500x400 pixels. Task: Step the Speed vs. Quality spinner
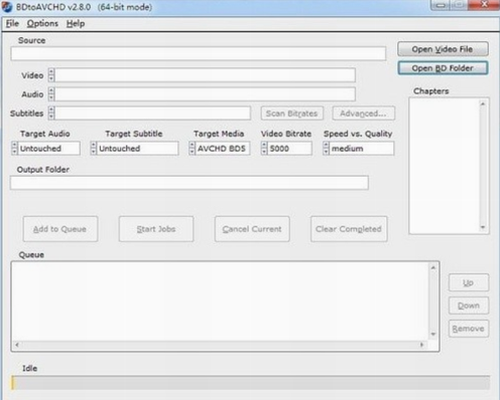tap(326, 148)
